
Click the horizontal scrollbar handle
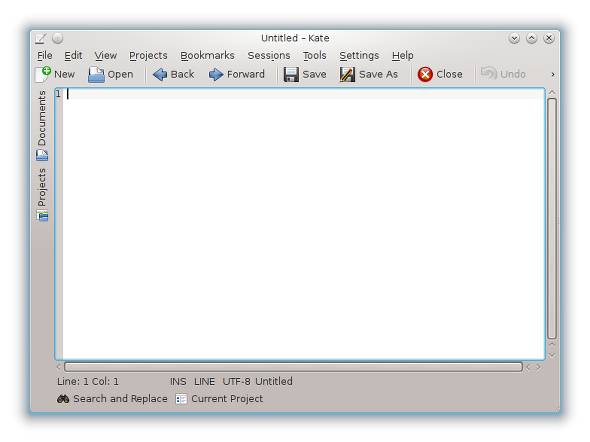tap(293, 367)
